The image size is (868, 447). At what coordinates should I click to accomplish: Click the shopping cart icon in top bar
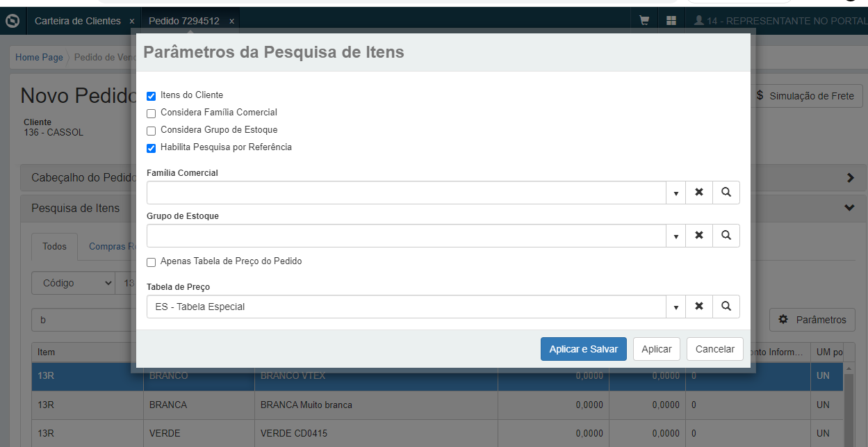point(644,21)
